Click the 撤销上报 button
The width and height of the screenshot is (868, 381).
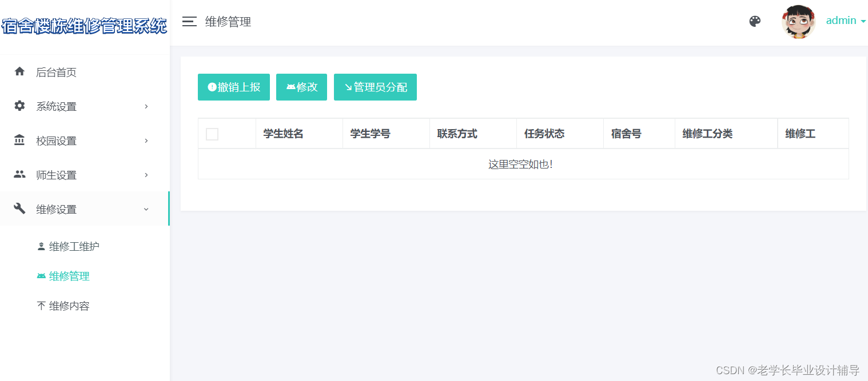(234, 87)
